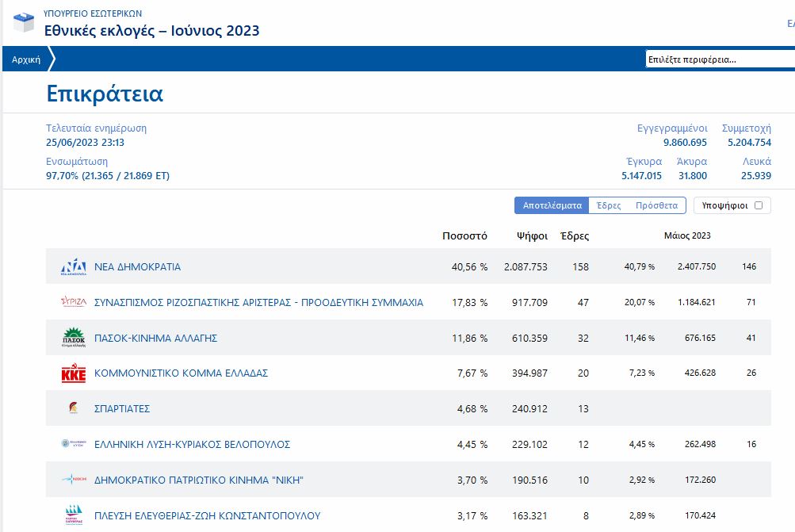The width and height of the screenshot is (795, 532).
Task: Click the Πλεύση Ελευθερίας party logo
Action: click(x=74, y=515)
